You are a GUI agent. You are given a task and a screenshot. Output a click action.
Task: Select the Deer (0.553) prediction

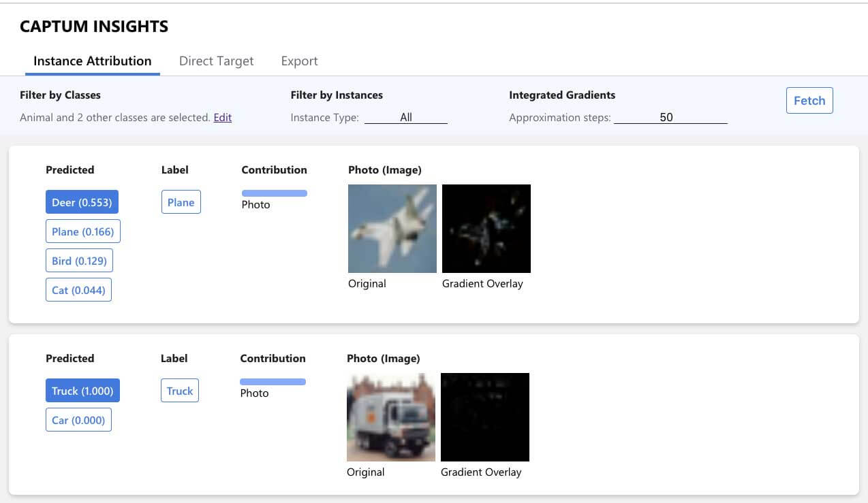(x=82, y=201)
